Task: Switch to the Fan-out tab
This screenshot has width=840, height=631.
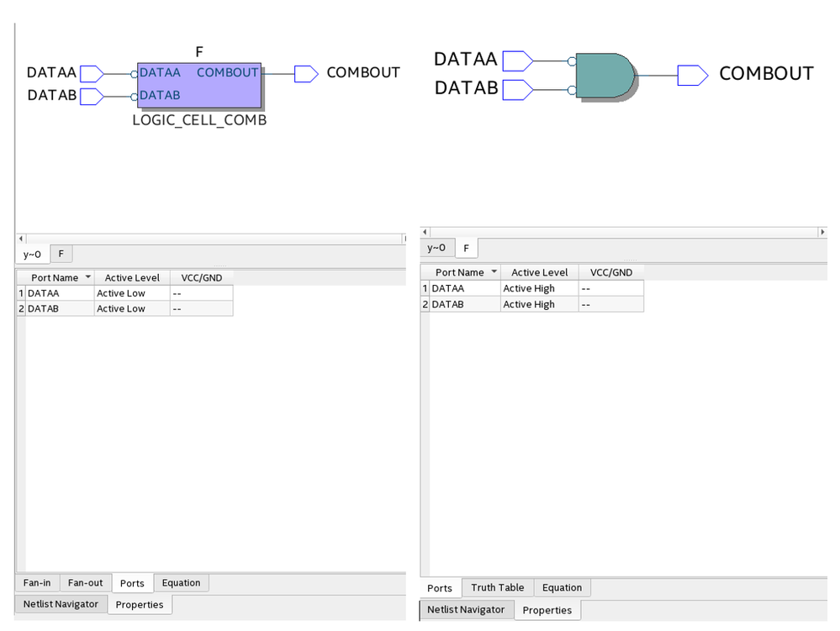Action: pyautogui.click(x=85, y=582)
